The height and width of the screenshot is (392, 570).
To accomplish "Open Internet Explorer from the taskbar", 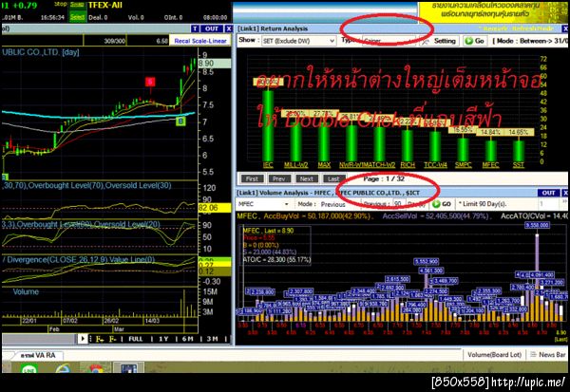I will click(64, 369).
